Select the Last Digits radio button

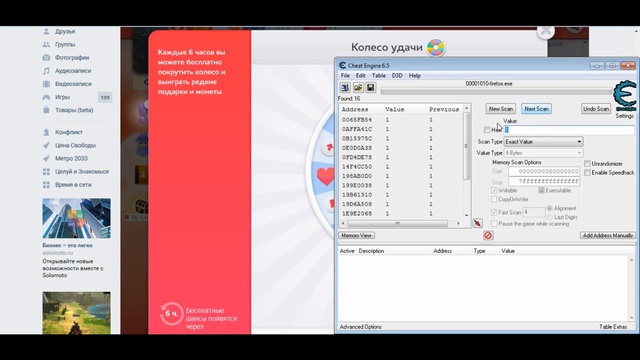click(x=550, y=217)
